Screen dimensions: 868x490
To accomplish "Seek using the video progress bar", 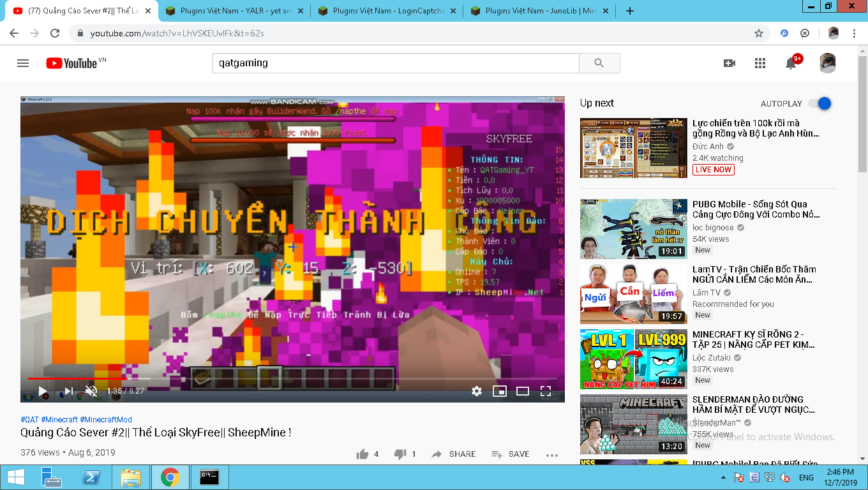I will [x=292, y=378].
